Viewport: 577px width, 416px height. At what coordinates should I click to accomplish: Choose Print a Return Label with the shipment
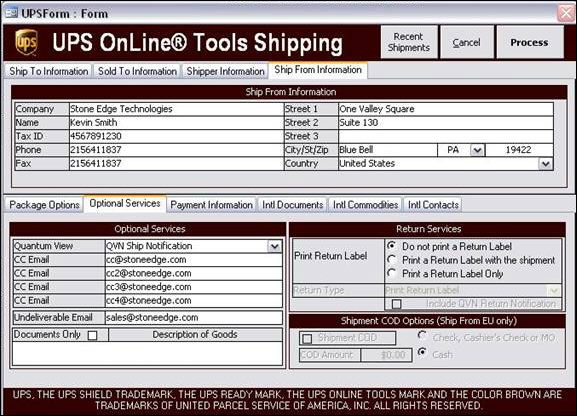(x=392, y=260)
